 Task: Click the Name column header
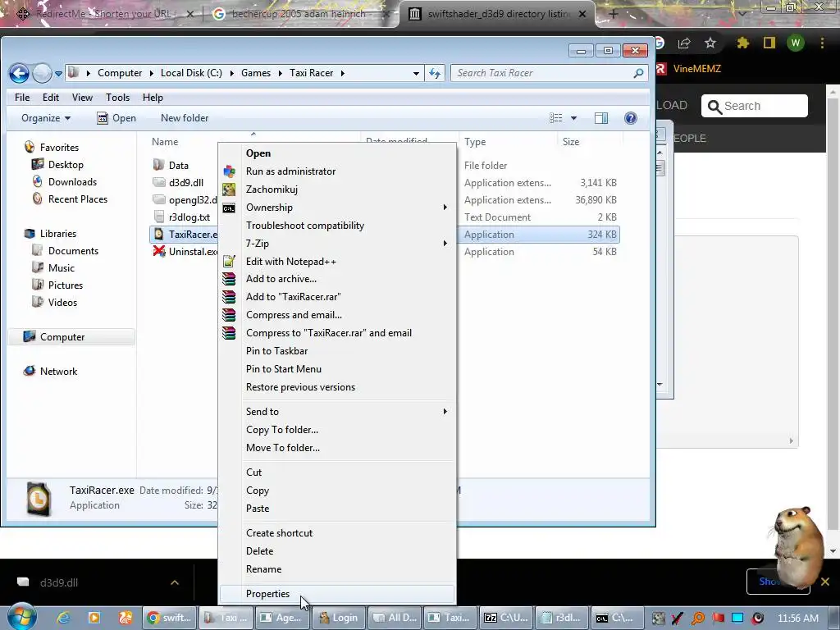pyautogui.click(x=165, y=141)
